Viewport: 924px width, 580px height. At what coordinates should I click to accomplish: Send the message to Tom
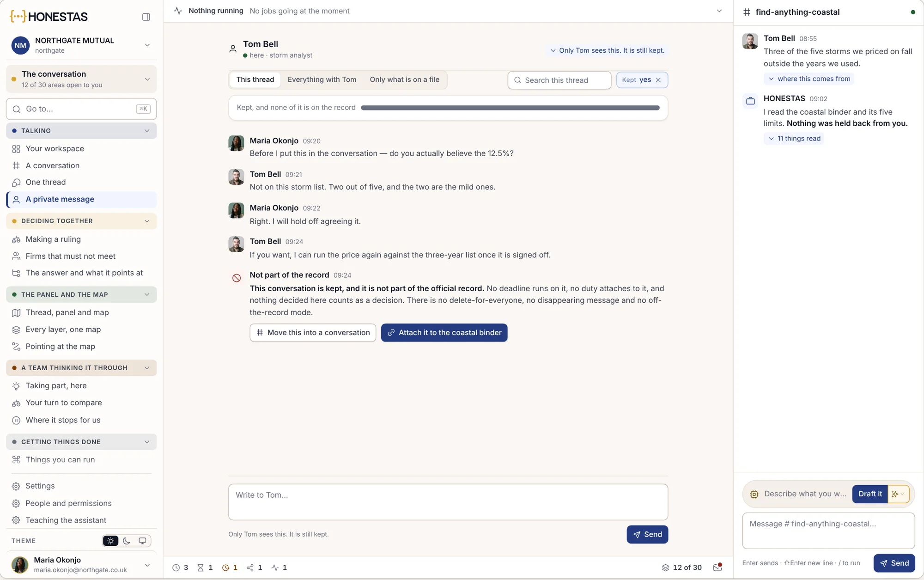tap(647, 535)
